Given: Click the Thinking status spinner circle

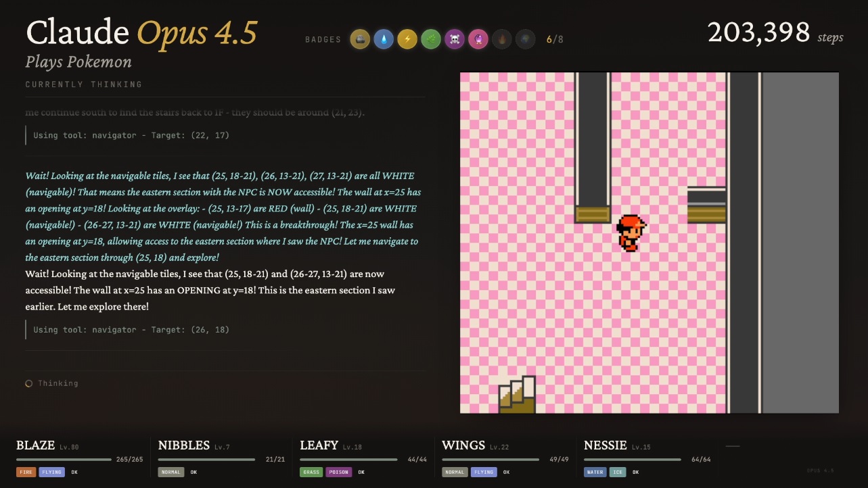Looking at the screenshot, I should click(29, 383).
